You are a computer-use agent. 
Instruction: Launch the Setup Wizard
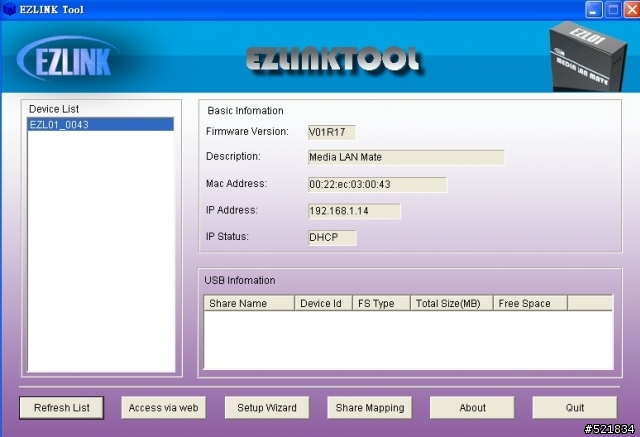267,408
